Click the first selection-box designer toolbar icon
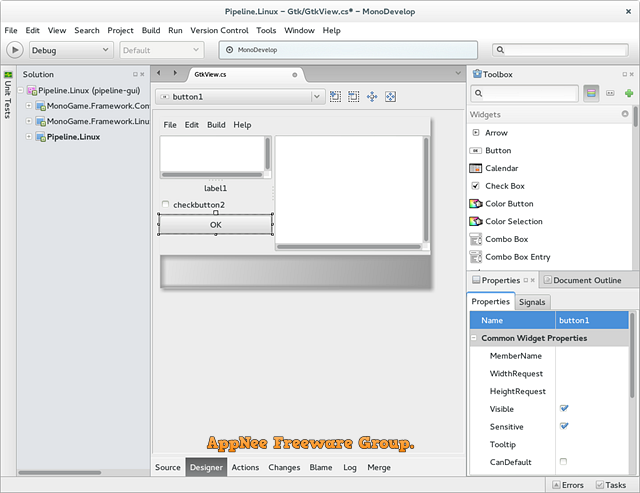Screen dimensions: 640x493 coord(335,97)
